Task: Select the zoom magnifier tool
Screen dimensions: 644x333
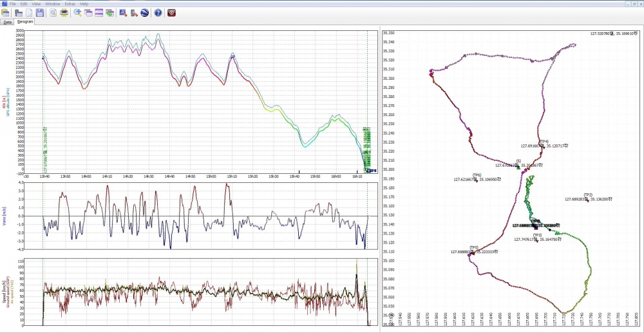Action: (x=78, y=13)
